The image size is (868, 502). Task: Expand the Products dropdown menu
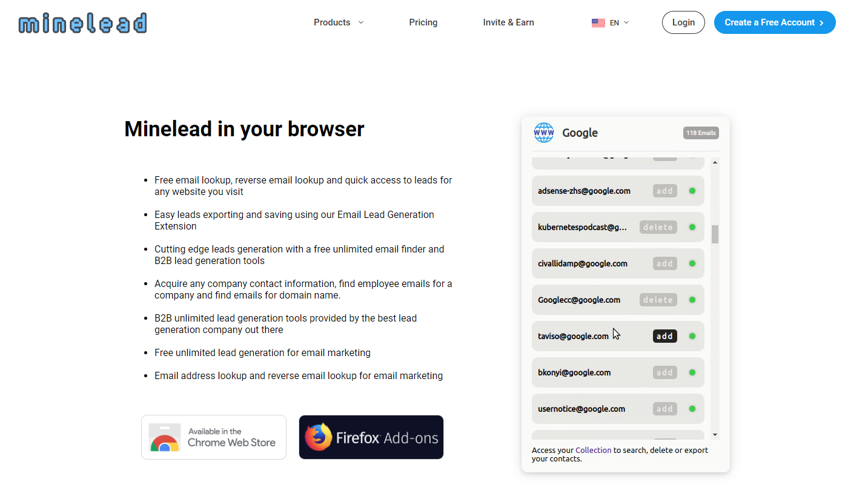(x=339, y=22)
